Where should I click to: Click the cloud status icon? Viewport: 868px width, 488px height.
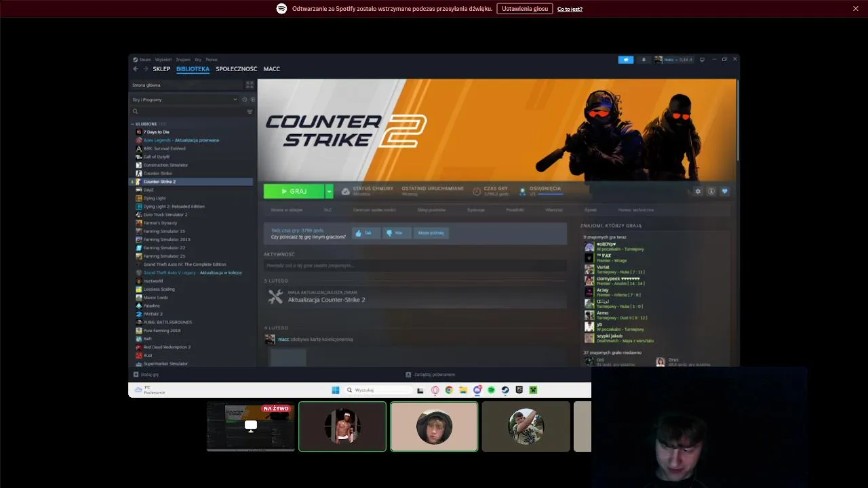[x=346, y=192]
